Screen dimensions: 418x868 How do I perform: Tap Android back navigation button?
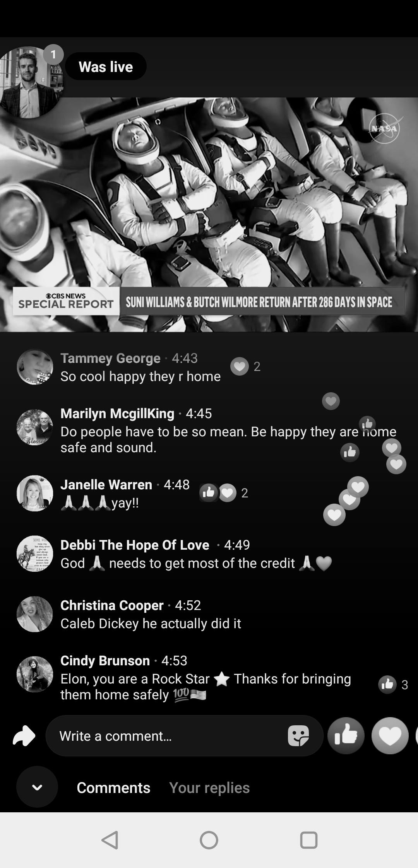(110, 840)
